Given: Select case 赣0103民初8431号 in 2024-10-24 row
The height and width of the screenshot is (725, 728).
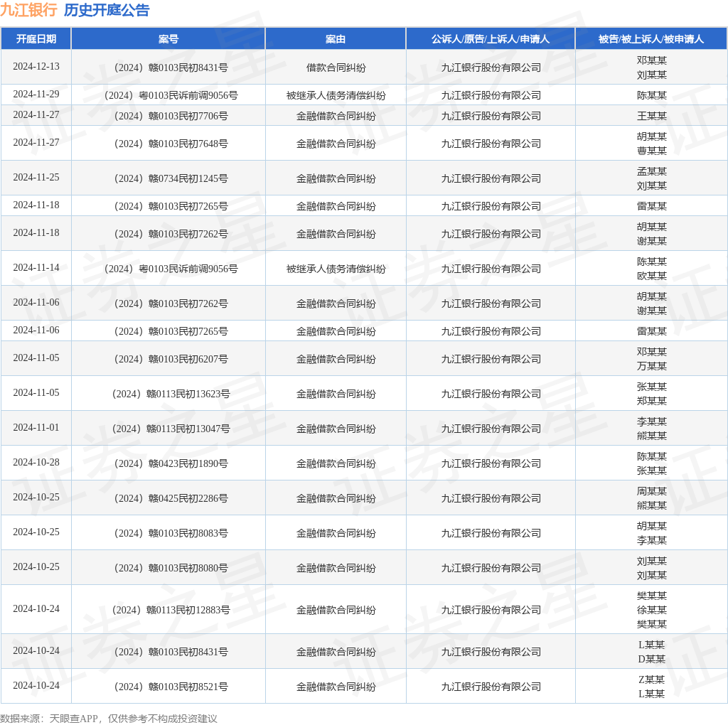Looking at the screenshot, I should 171,652.
